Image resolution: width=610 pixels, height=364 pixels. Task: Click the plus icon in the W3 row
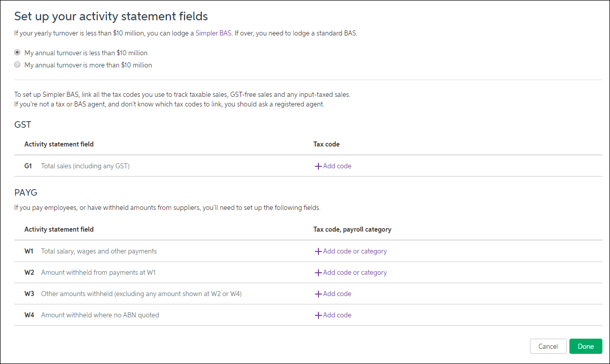coord(318,294)
